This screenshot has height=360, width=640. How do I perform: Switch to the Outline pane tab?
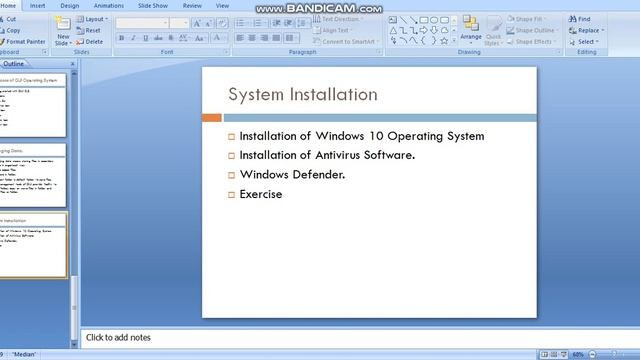[x=13, y=64]
